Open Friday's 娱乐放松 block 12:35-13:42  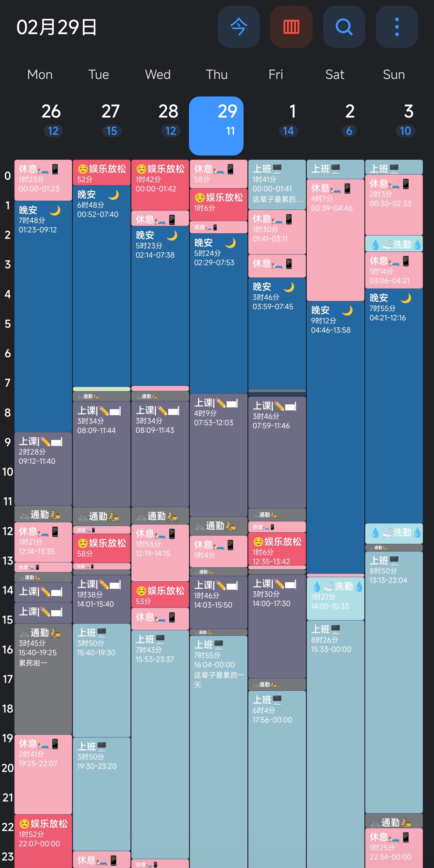click(277, 549)
